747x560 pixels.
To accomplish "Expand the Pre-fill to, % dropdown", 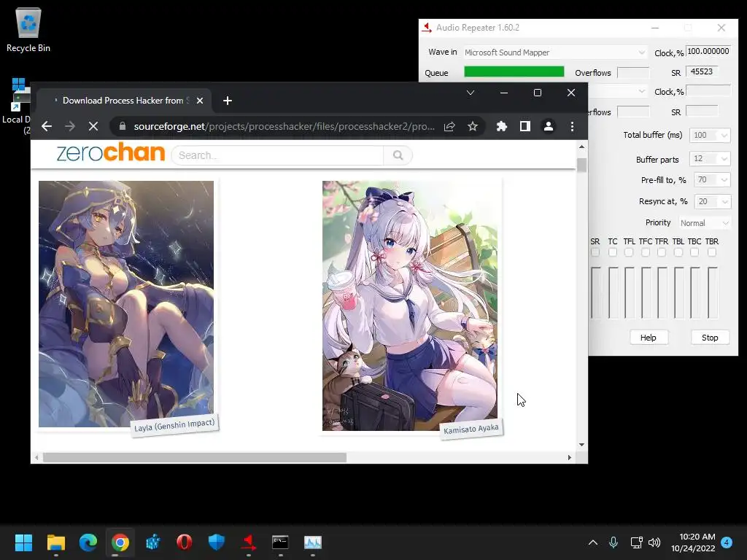I will click(x=724, y=180).
